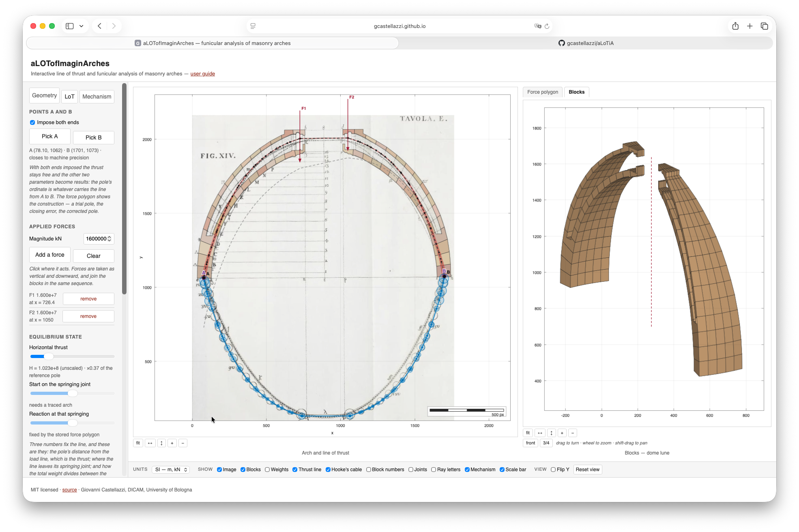Click the 'fit' button under the arch plot
Viewport: 799px width, 532px height.
138,443
